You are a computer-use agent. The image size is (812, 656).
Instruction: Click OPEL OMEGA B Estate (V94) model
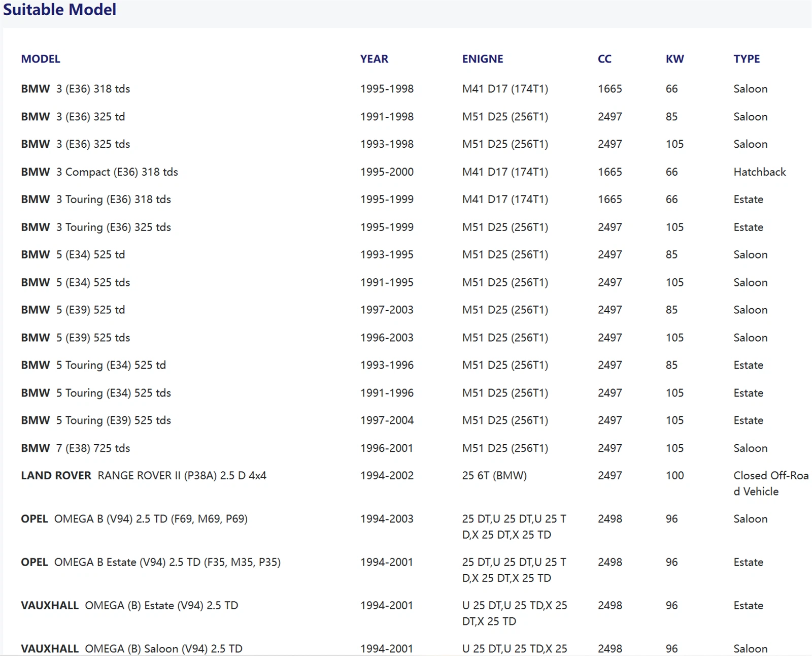click(x=151, y=563)
